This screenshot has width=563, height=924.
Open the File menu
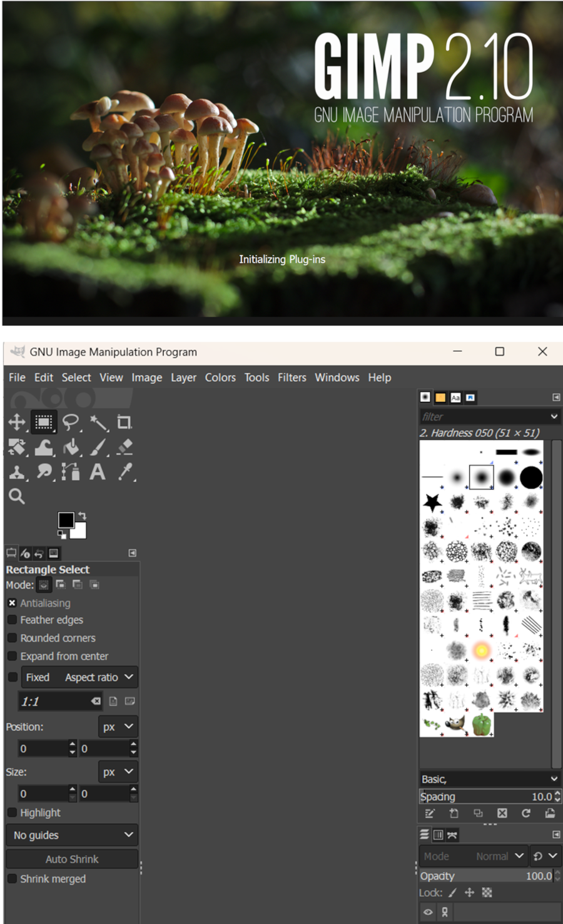tap(17, 377)
